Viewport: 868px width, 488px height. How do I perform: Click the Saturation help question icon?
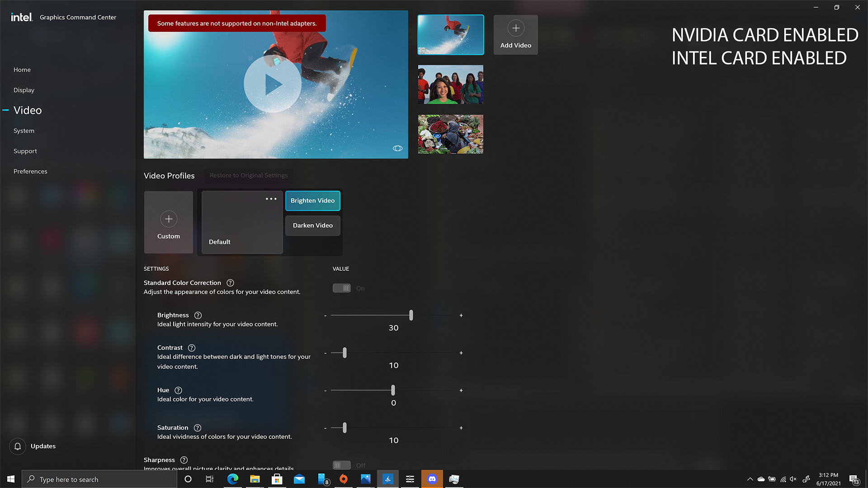[x=198, y=428]
